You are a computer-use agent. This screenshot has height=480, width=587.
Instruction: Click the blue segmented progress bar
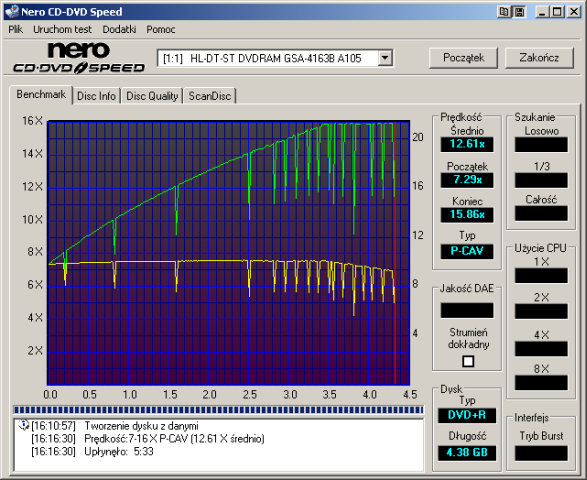click(x=219, y=410)
